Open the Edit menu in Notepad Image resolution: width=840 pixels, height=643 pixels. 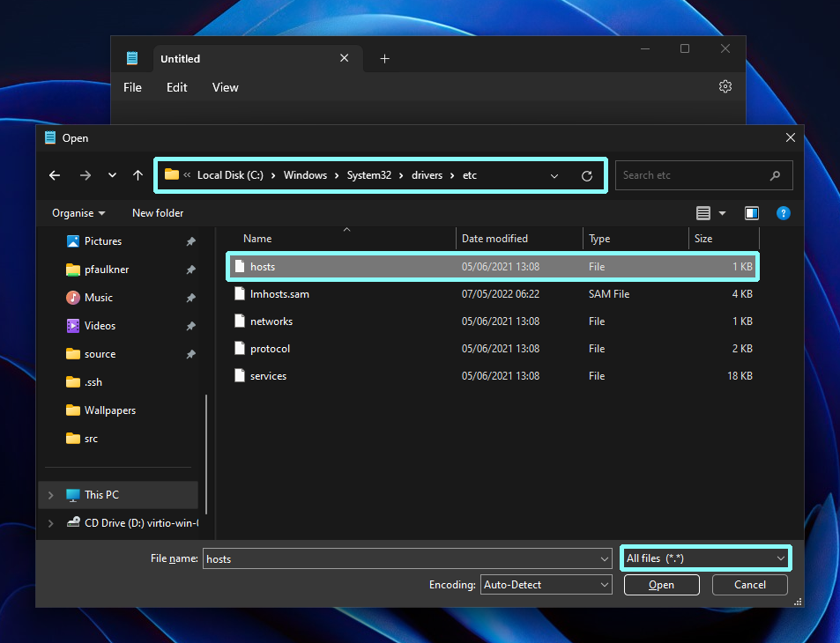(x=177, y=87)
